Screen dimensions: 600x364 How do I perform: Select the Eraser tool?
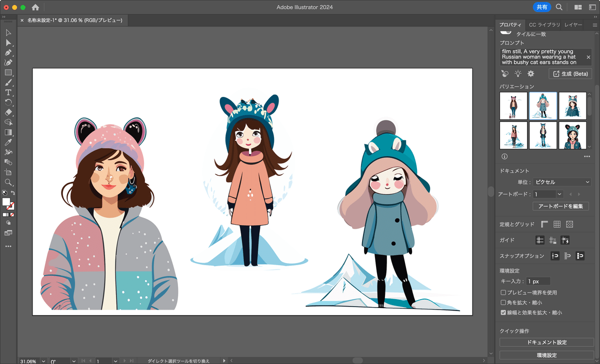tap(8, 112)
